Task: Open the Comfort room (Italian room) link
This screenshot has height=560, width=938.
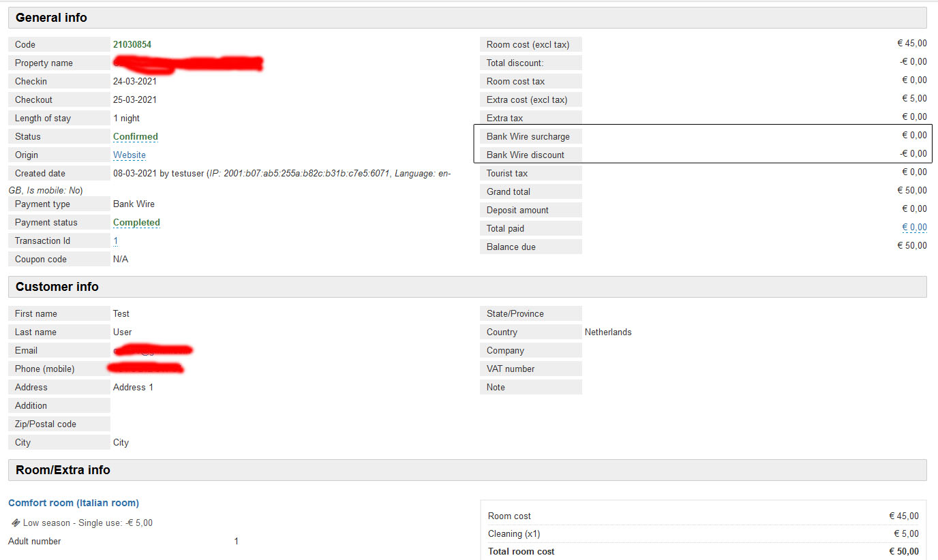Action: (74, 503)
